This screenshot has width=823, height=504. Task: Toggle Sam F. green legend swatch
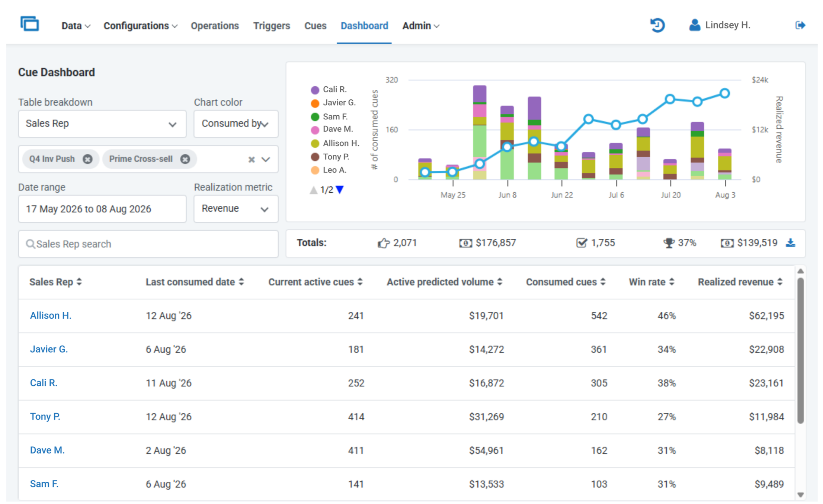[315, 117]
